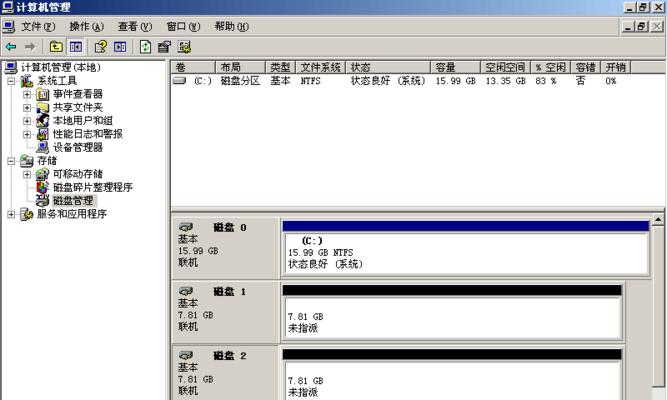Expand Performance Logs and Alerts (性能日志和警报) node

click(x=27, y=134)
